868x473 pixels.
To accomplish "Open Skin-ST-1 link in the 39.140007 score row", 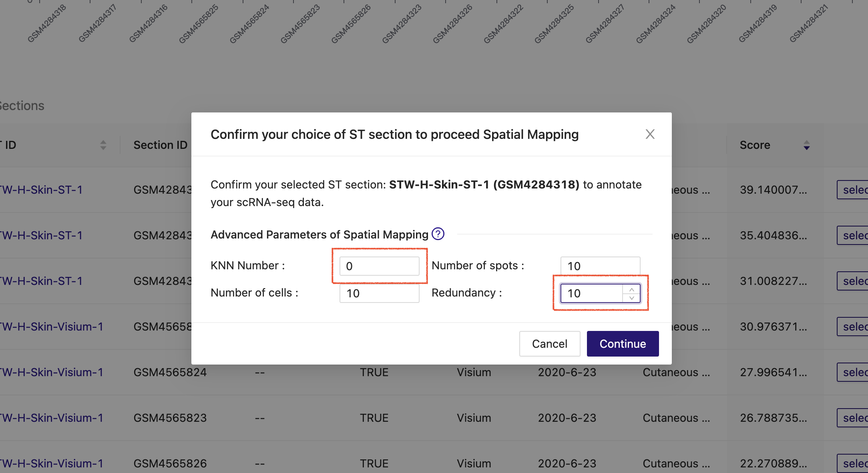I will (x=41, y=190).
